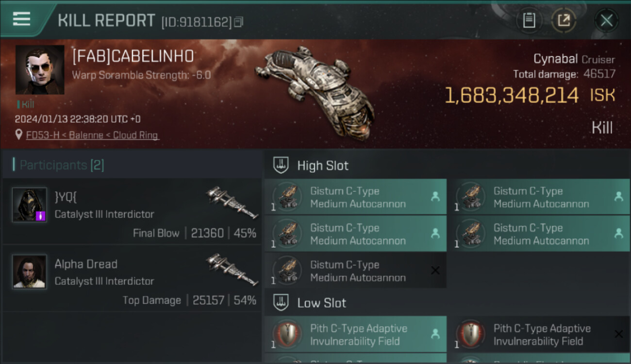This screenshot has width=631, height=364.
Task: Copy the kill report ID
Action: tap(238, 22)
